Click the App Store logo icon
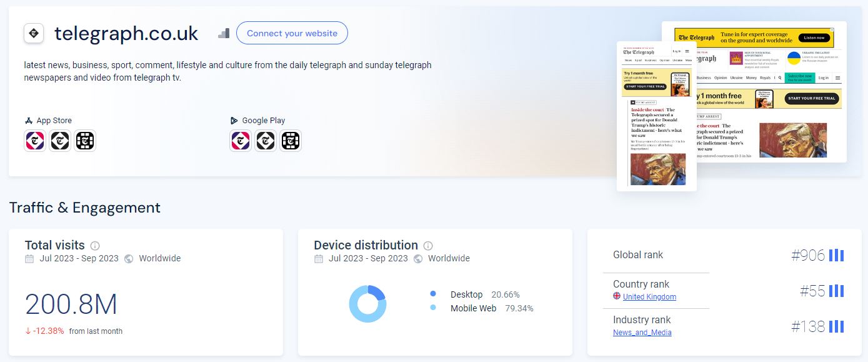This screenshot has width=868, height=362. pyautogui.click(x=29, y=121)
